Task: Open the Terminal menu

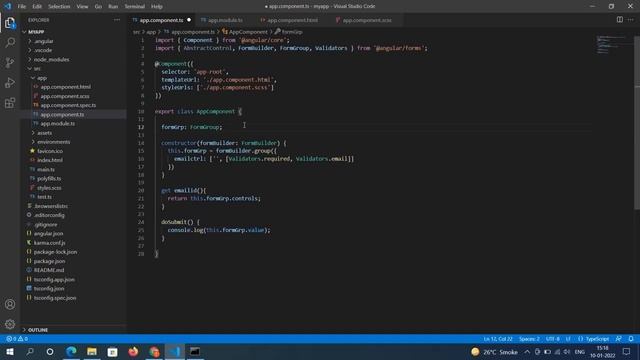Action: [x=135, y=7]
